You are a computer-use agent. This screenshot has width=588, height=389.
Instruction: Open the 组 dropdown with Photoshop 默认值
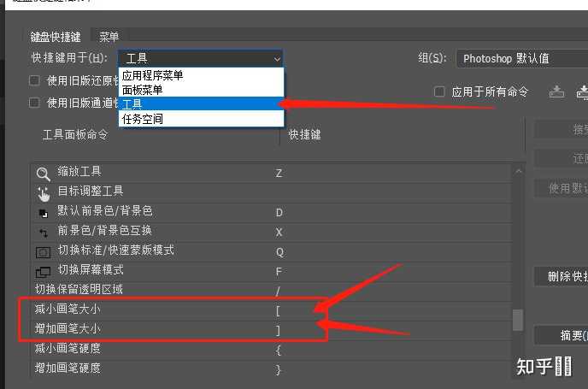pos(522,58)
